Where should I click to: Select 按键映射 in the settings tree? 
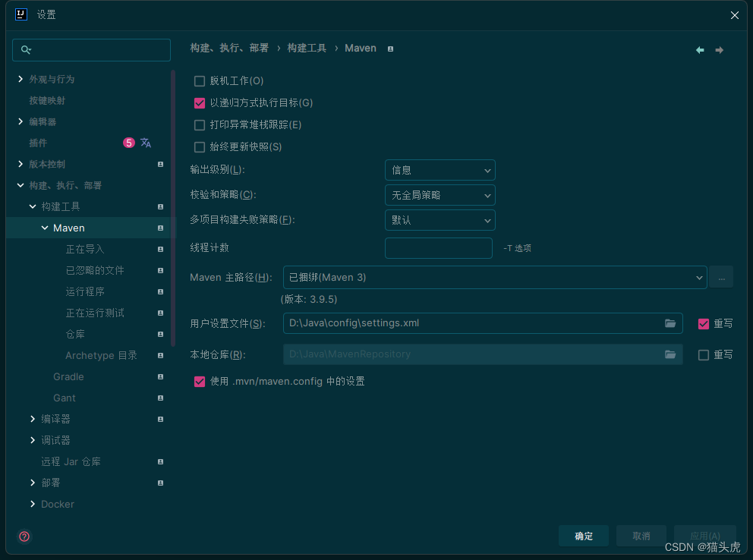[x=47, y=100]
